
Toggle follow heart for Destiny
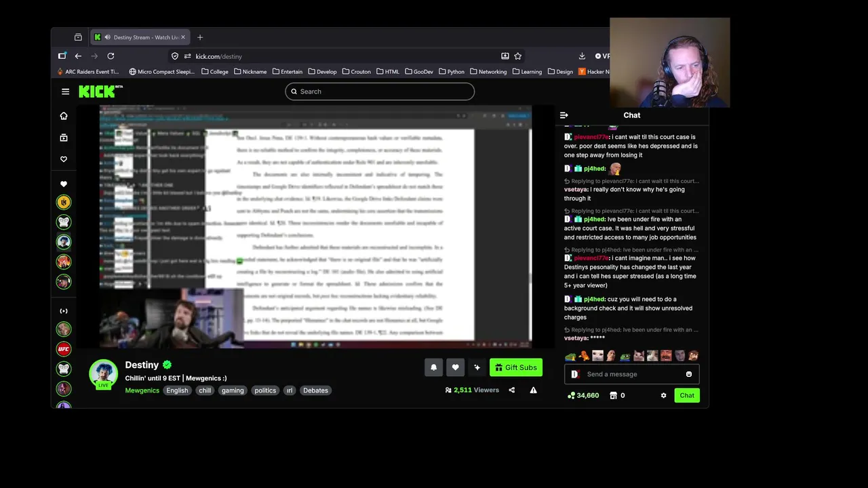coord(455,367)
